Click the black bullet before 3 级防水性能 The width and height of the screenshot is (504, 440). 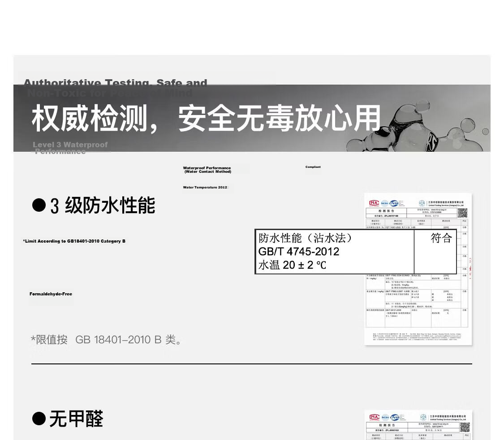tap(39, 205)
